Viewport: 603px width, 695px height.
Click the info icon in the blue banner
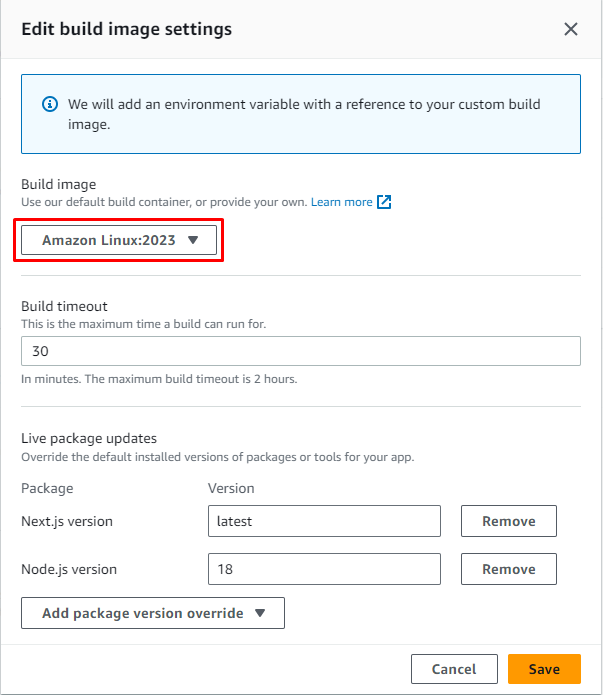pyautogui.click(x=49, y=104)
